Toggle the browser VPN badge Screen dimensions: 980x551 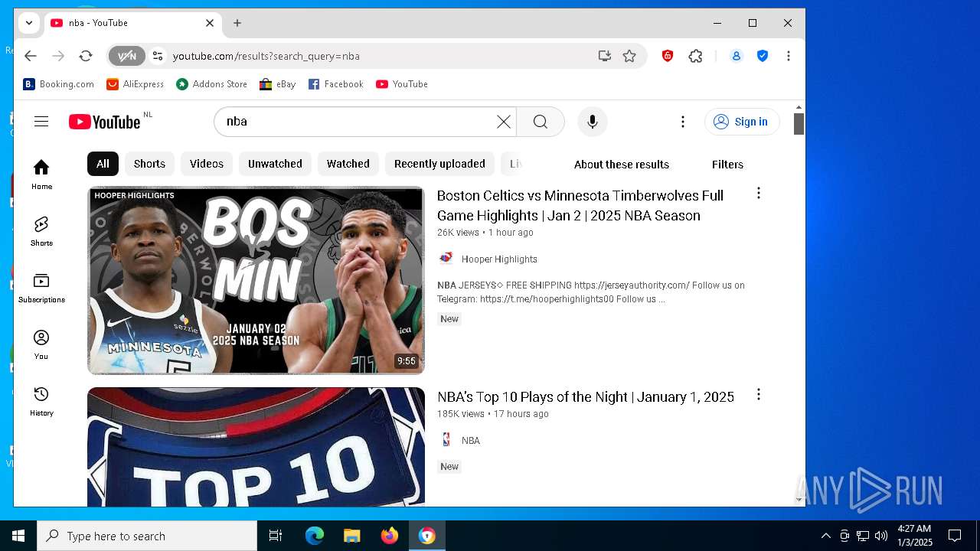126,56
